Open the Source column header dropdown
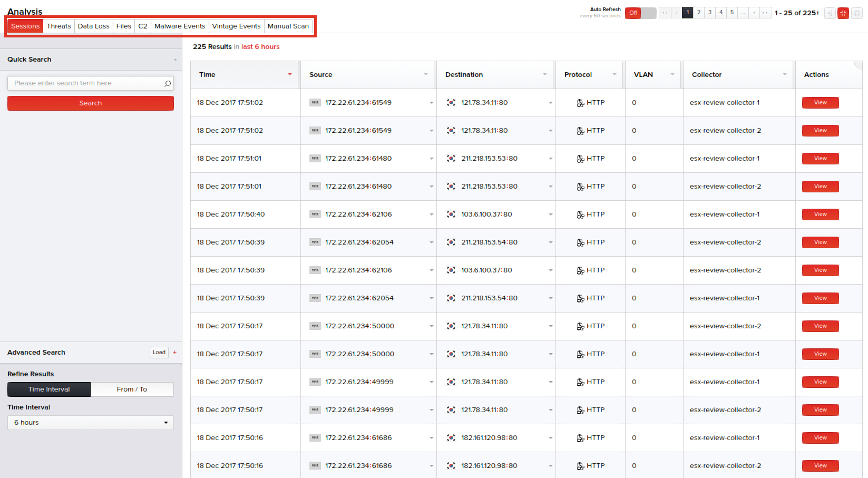The image size is (868, 478). [x=425, y=75]
